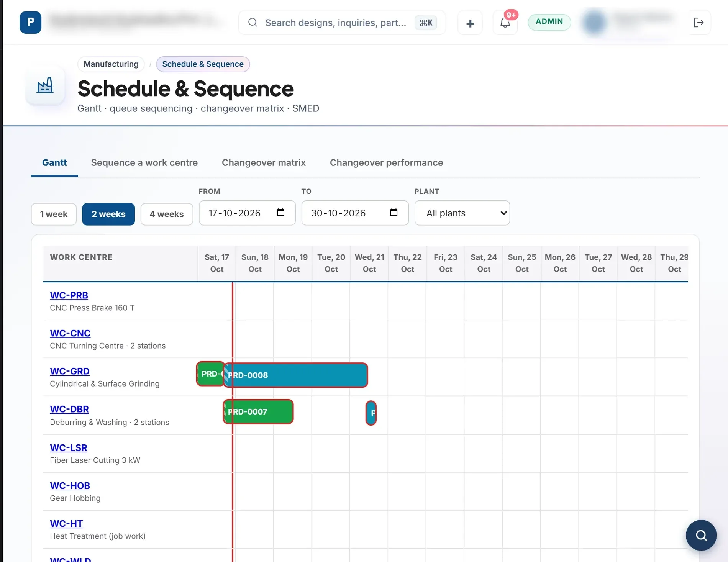Open the WC-LSR work centre link
This screenshot has width=728, height=562.
click(x=69, y=448)
